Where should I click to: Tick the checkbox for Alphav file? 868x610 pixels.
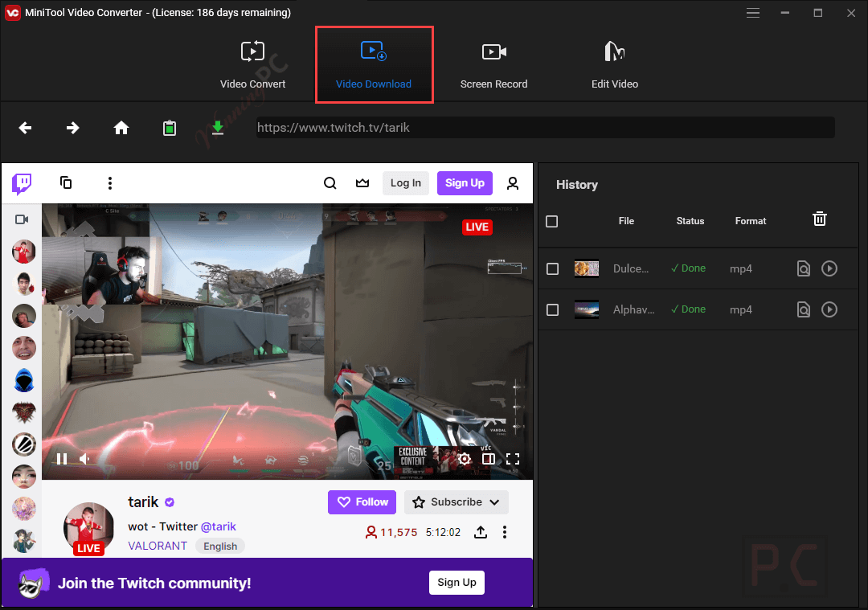(x=552, y=309)
